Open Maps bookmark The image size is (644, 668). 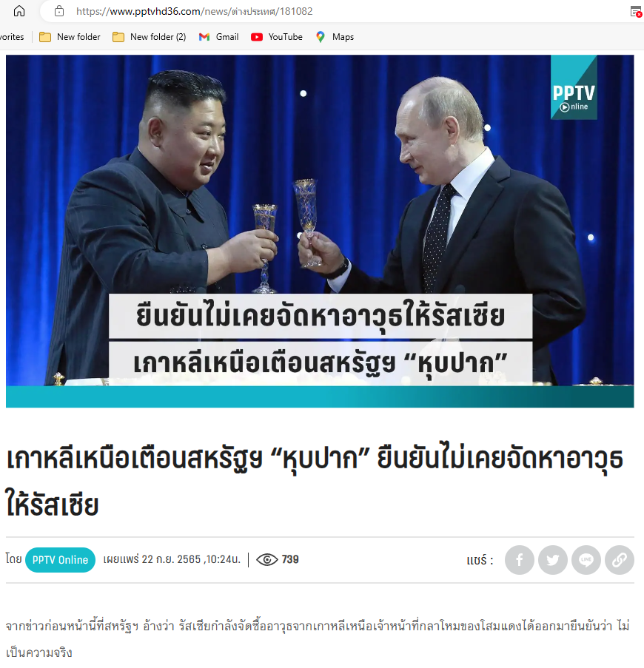(x=335, y=37)
